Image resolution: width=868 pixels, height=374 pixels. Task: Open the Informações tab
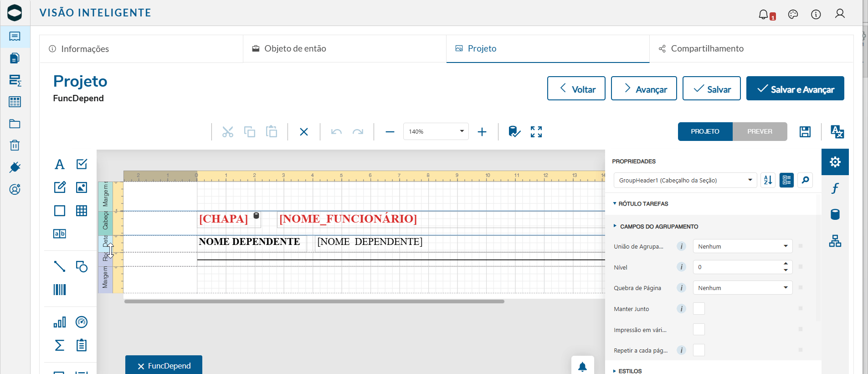(x=141, y=49)
